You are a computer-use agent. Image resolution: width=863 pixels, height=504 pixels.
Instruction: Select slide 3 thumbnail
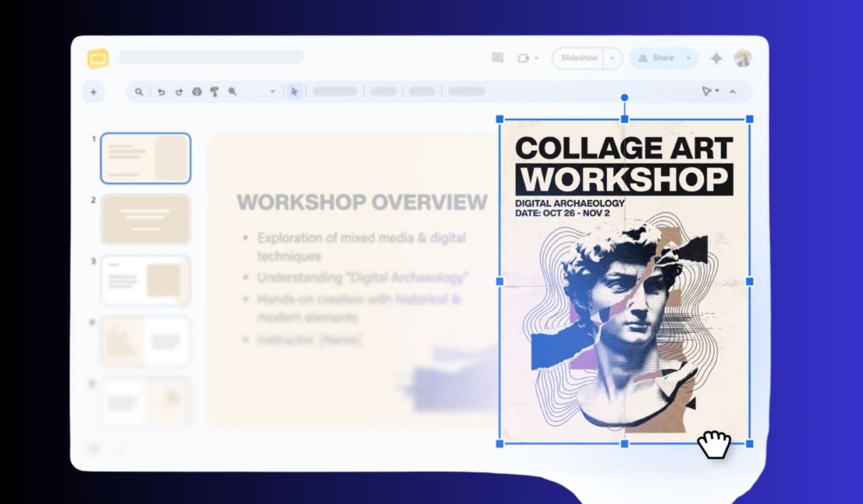(x=146, y=281)
